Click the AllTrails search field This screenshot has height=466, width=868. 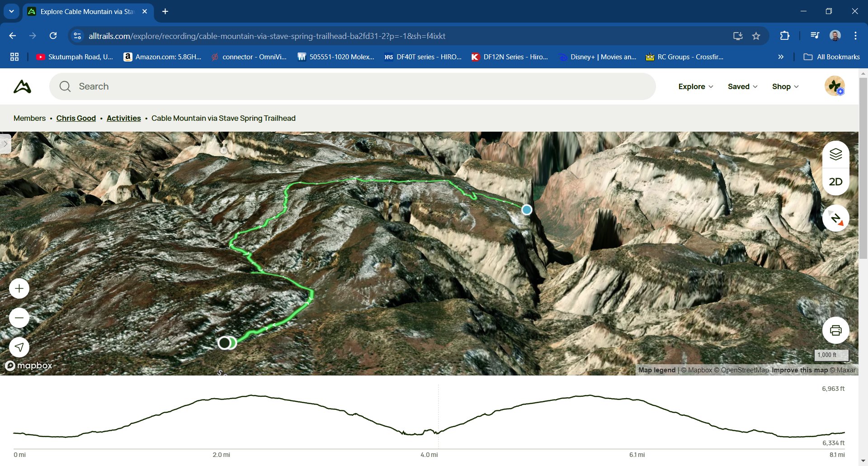(x=353, y=86)
